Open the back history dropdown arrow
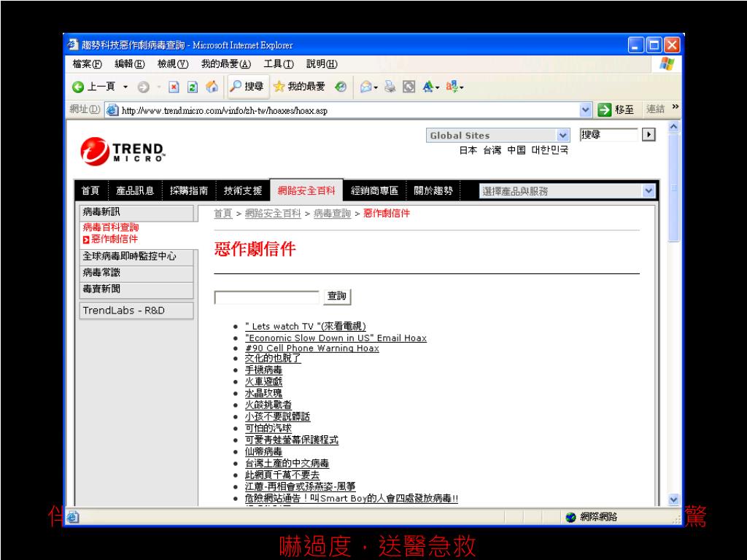The width and height of the screenshot is (747, 560). (x=125, y=87)
